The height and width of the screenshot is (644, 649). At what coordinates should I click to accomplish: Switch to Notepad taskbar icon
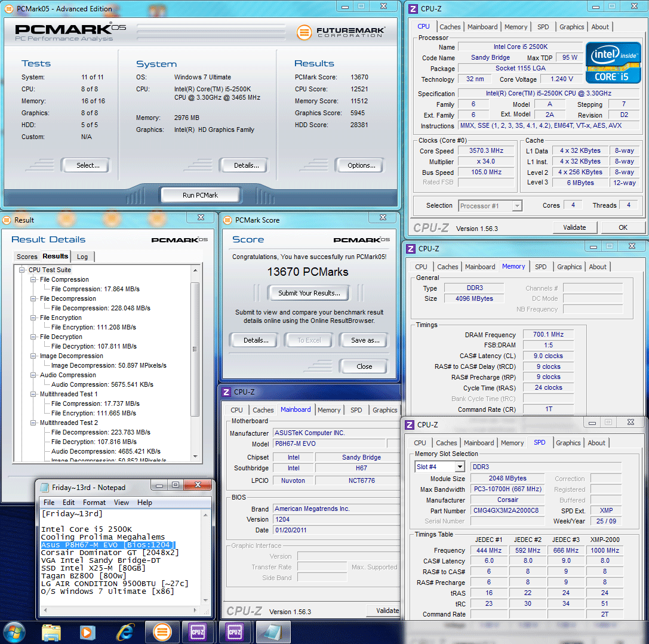273,633
